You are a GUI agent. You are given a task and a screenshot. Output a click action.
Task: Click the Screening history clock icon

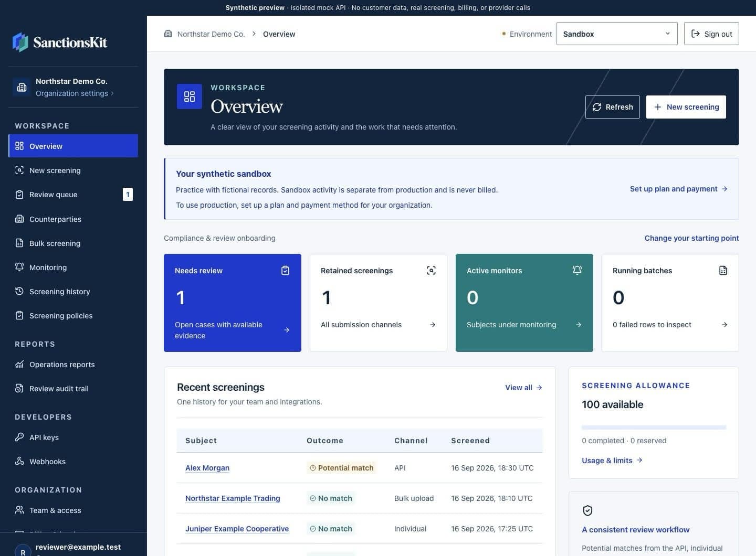19,291
